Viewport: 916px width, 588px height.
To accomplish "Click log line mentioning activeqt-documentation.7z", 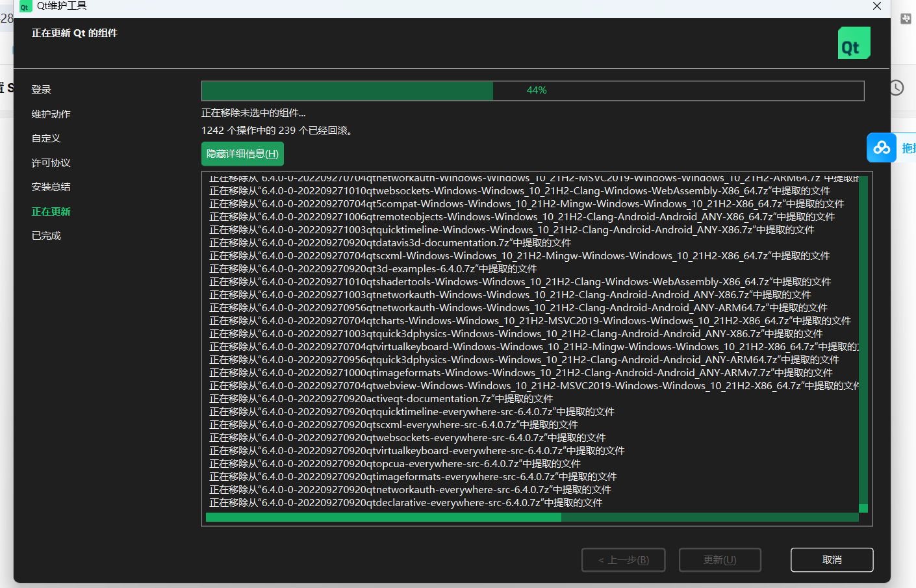I will click(381, 399).
